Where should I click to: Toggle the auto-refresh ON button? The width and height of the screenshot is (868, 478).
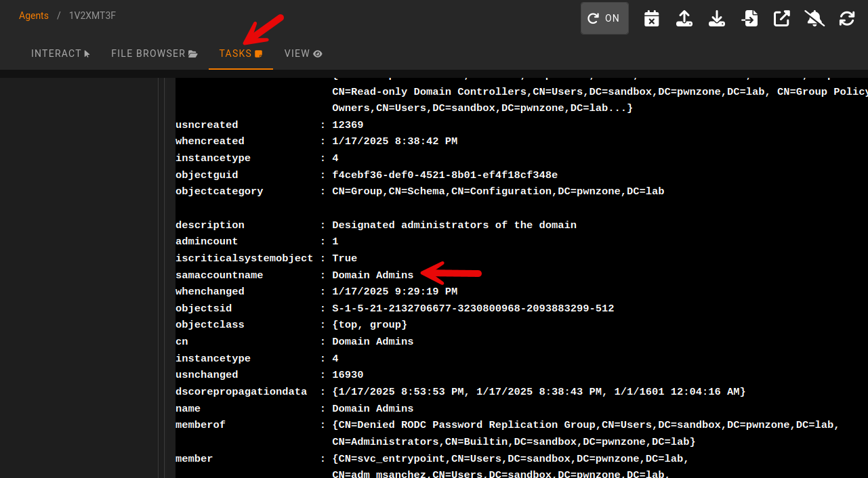tap(604, 18)
